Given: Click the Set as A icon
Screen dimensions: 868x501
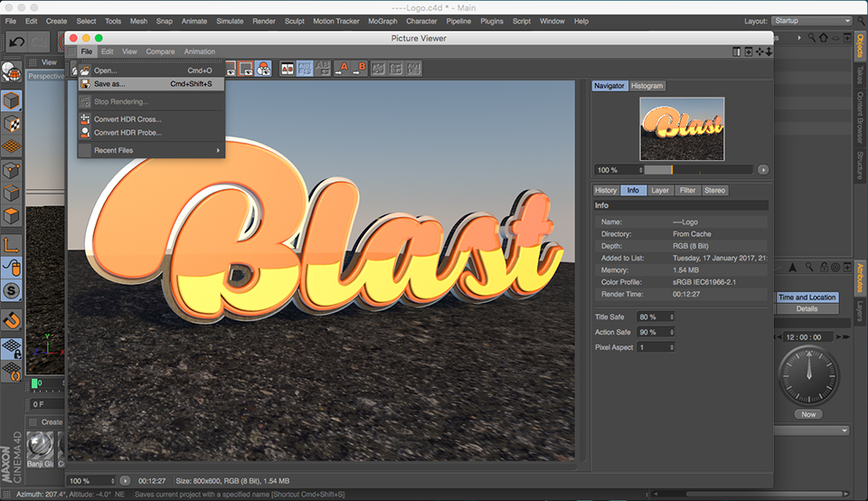Looking at the screenshot, I should (342, 69).
